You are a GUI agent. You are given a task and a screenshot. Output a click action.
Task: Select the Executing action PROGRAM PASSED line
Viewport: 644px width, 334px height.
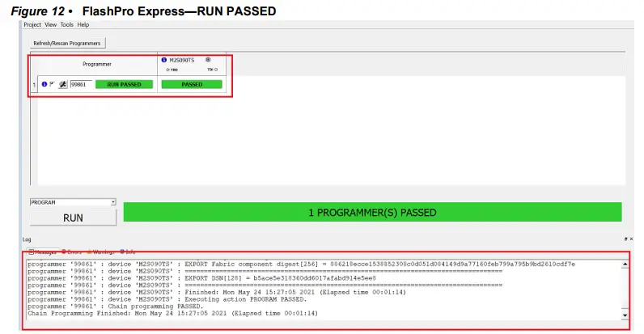click(167, 299)
